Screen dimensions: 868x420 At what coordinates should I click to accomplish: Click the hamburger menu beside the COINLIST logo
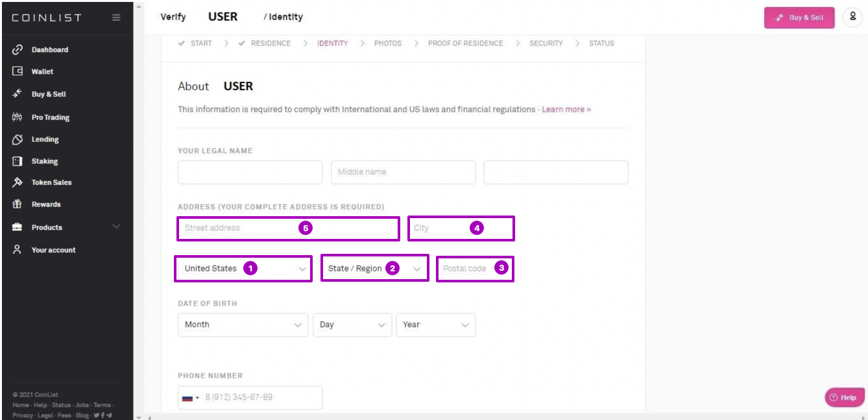click(x=115, y=18)
